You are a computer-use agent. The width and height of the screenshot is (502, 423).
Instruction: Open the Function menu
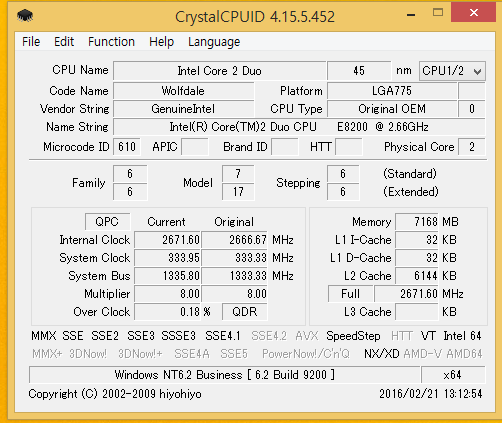(x=111, y=42)
